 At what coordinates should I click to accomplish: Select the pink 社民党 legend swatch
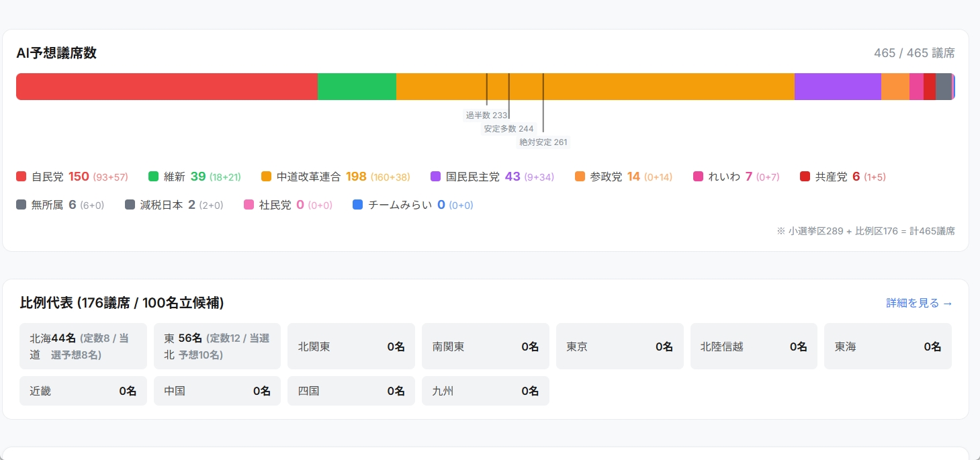point(249,205)
